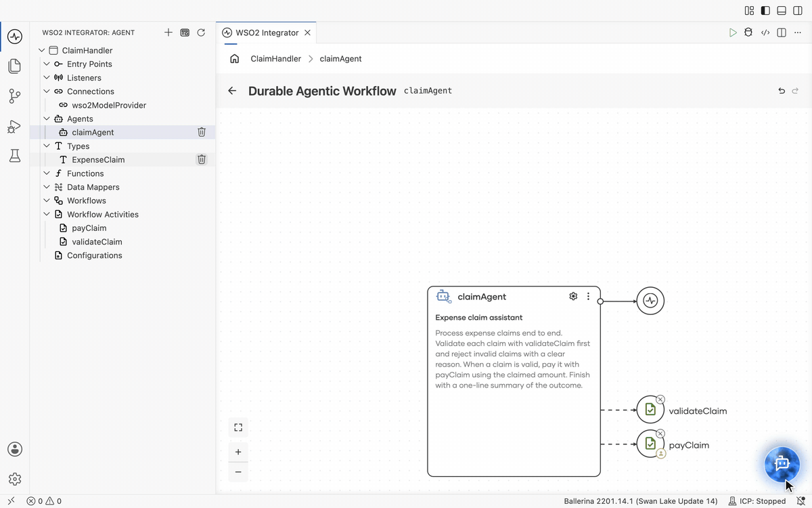Viewport: 812px width, 508px height.
Task: Fit the diagram to screen
Action: [x=238, y=427]
